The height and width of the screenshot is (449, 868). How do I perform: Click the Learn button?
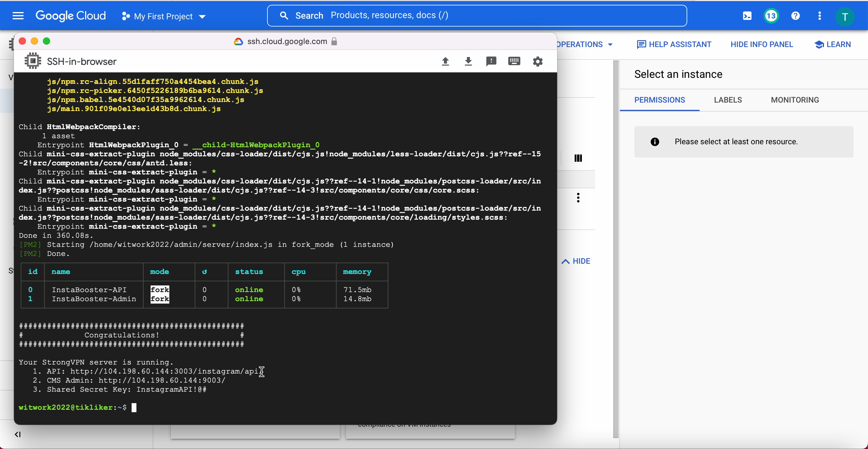[x=832, y=44]
